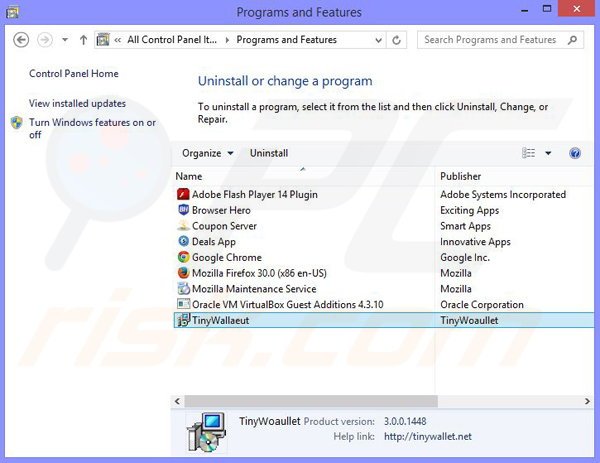Click the 'Browser Hero' entry name

click(x=221, y=210)
